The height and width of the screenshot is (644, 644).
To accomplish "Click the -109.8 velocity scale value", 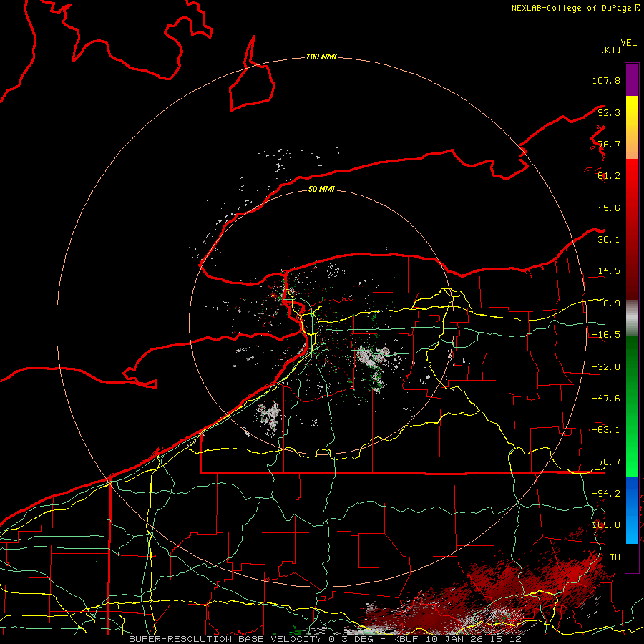I will click(x=603, y=525).
